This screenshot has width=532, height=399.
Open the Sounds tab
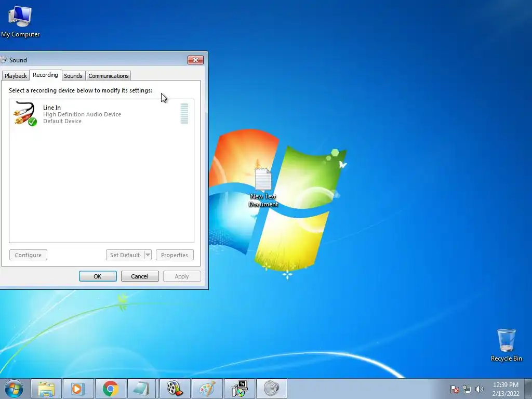tap(73, 76)
